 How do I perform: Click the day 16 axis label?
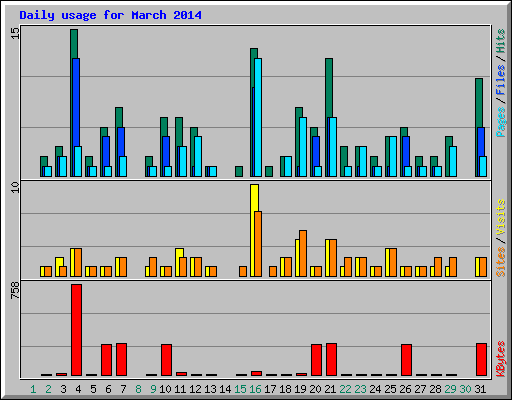point(255,389)
